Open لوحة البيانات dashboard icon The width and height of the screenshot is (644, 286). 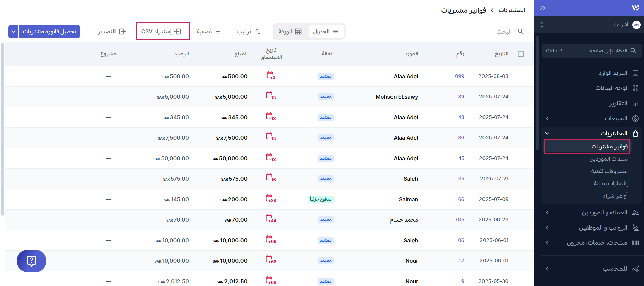point(635,88)
